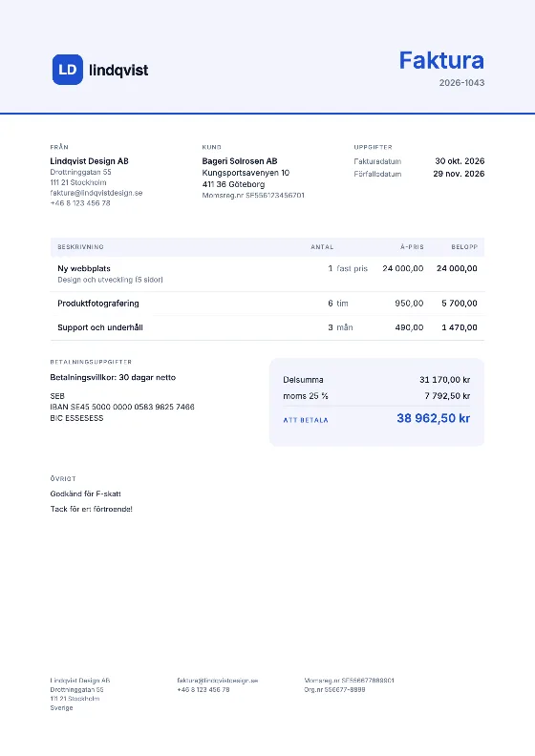535x756 pixels.
Task: Click Godkänd för F-skatt note
Action: (85, 493)
